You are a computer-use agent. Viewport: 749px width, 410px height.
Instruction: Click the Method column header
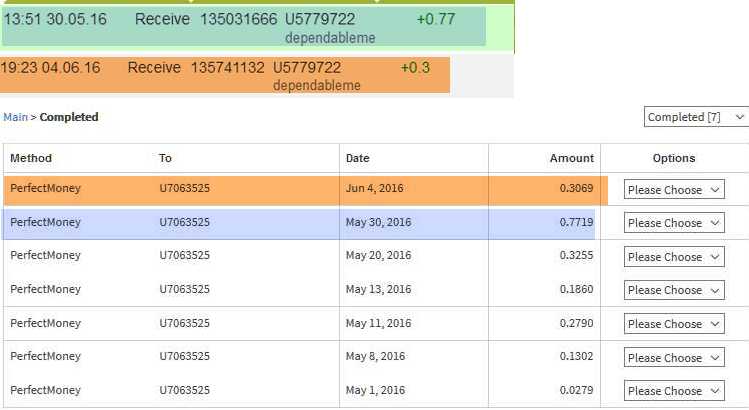31,158
